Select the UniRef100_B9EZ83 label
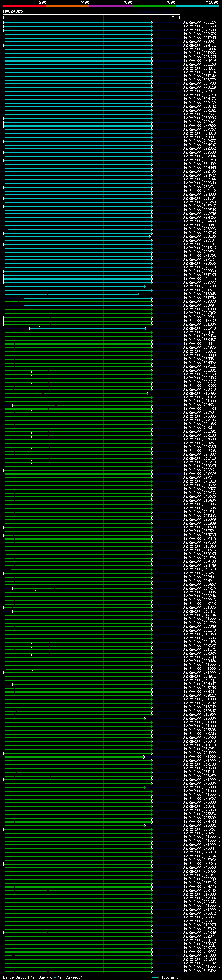Viewport: 222px width, 980px height. 199,286
